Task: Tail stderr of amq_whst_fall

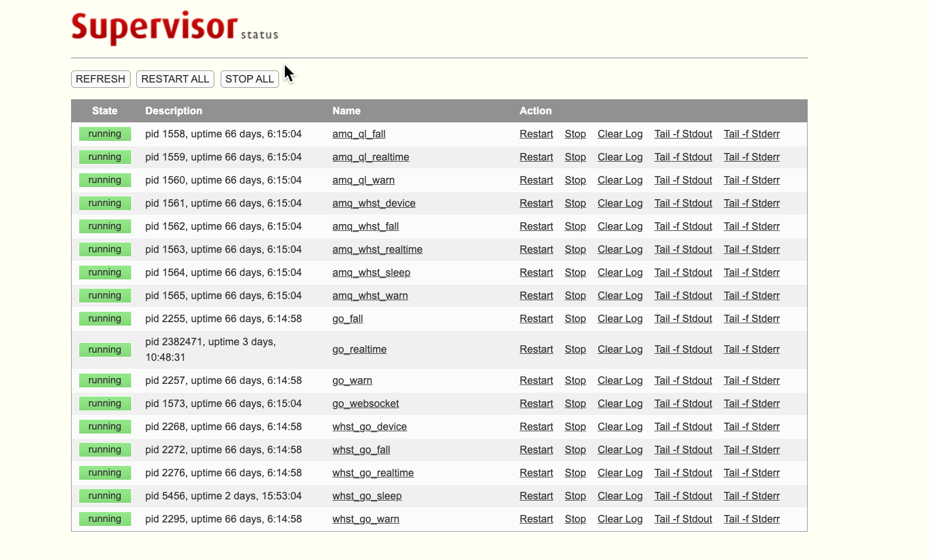Action: [752, 226]
